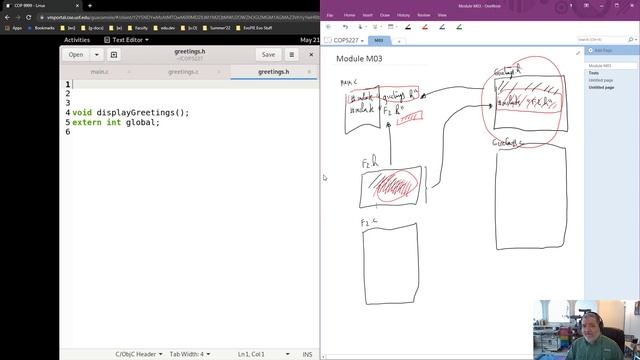The height and width of the screenshot is (360, 640).
Task: Expand the recent files arrow beside Open
Action: [97, 55]
